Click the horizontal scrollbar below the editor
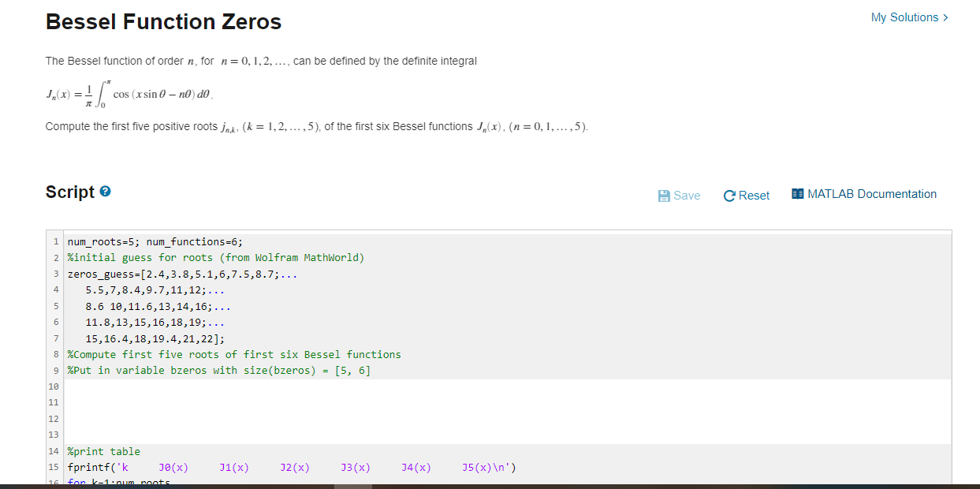 tap(355, 487)
